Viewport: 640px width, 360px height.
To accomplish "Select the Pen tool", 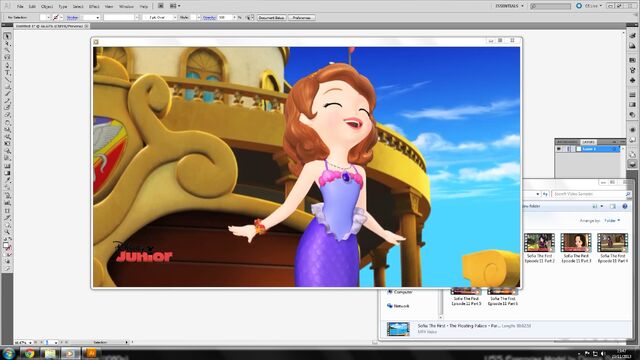I will tap(7, 65).
